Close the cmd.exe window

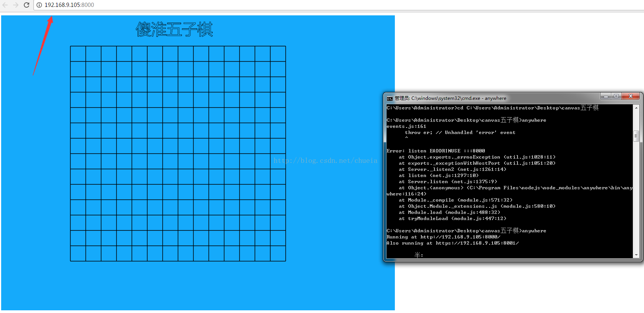[x=631, y=96]
